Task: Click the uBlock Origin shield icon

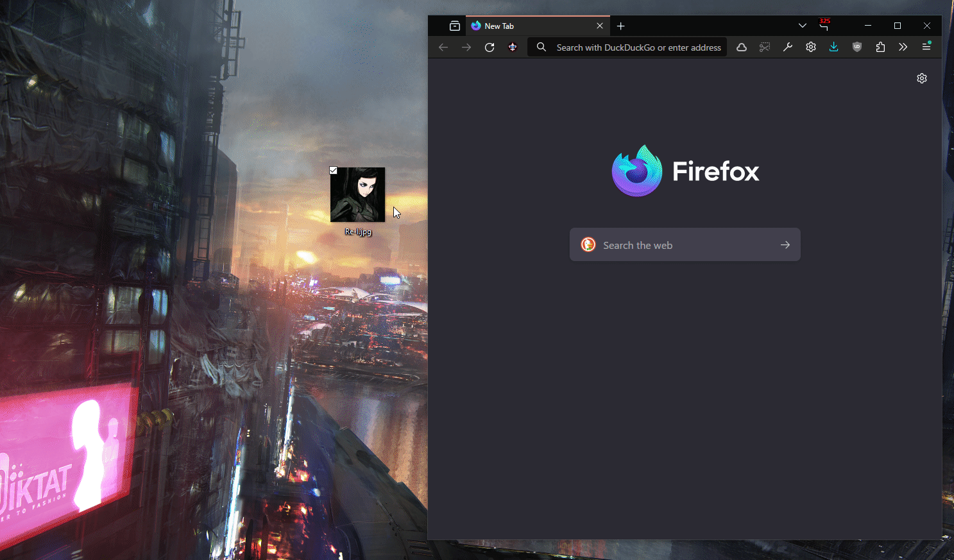Action: pyautogui.click(x=857, y=47)
